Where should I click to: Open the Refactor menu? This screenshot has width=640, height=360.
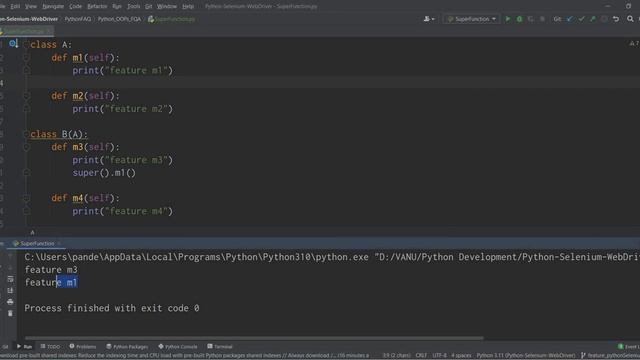97,6
